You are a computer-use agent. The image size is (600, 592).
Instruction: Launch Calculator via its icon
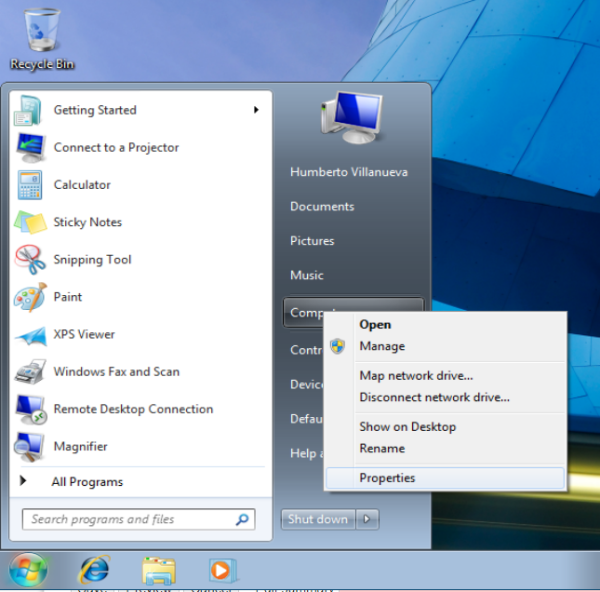pyautogui.click(x=30, y=185)
